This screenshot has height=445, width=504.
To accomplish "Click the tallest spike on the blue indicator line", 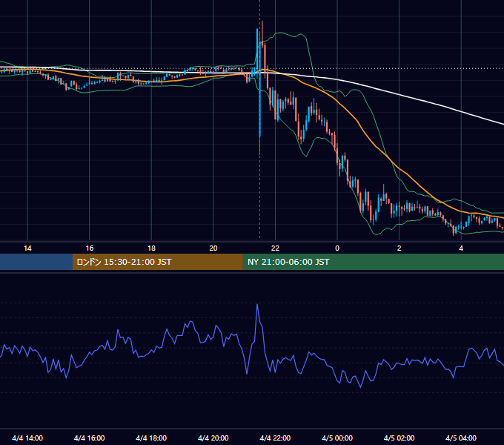I will (257, 305).
